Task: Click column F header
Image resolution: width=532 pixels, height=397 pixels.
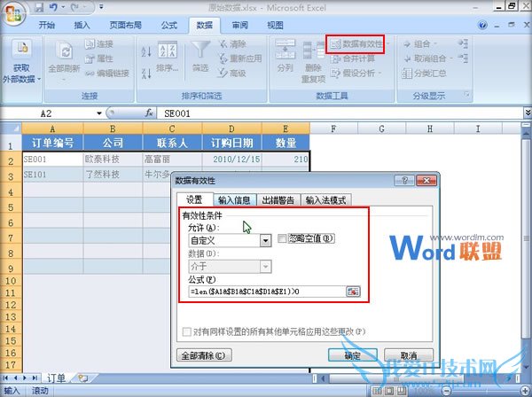Action: tap(333, 128)
